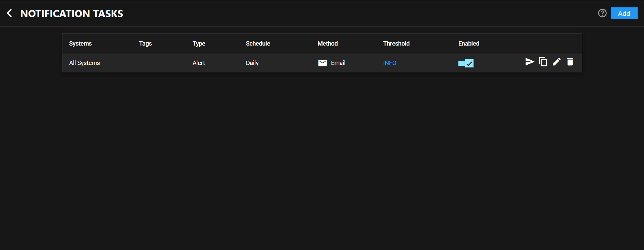The image size is (644, 250).
Task: Delete the task using the trash icon
Action: tap(570, 62)
